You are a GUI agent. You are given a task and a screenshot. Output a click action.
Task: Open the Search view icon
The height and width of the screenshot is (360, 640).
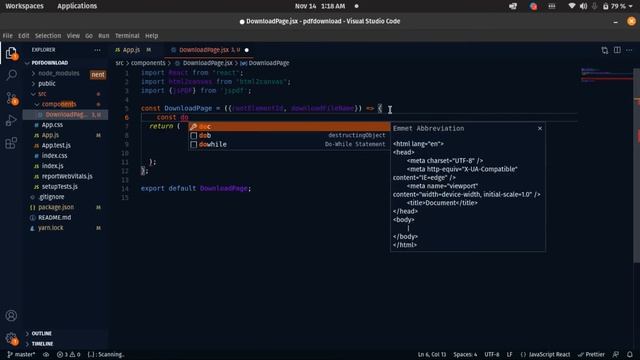coord(11,75)
